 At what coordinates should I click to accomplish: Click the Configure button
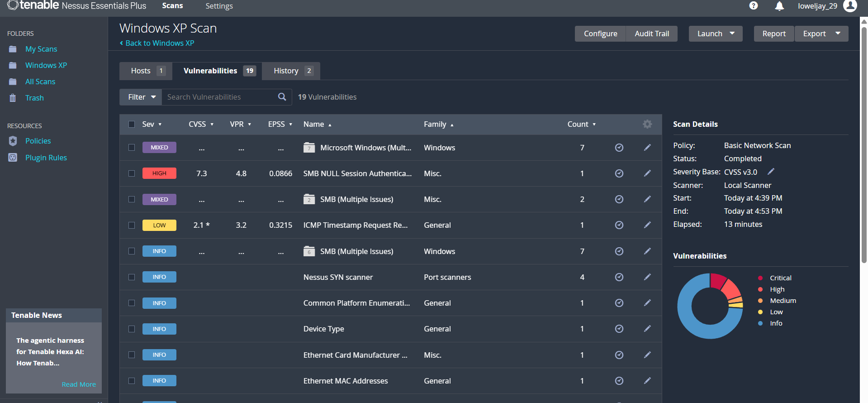pos(600,34)
